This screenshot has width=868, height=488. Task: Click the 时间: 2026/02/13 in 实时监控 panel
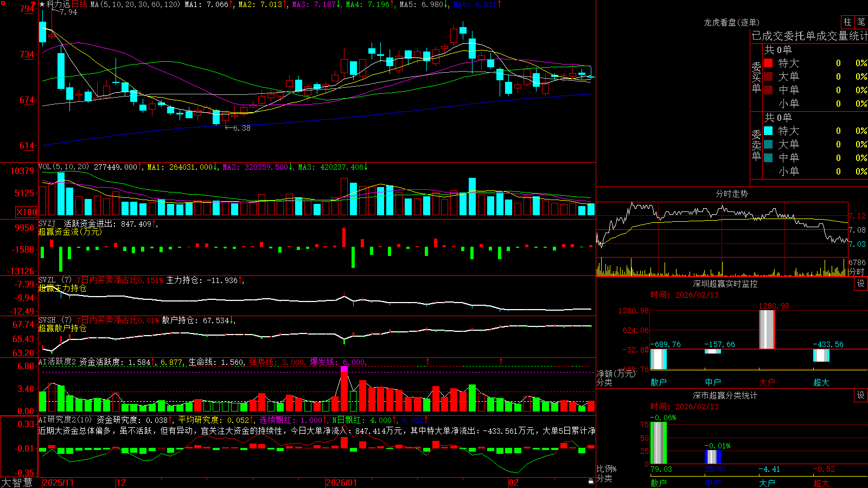click(685, 295)
